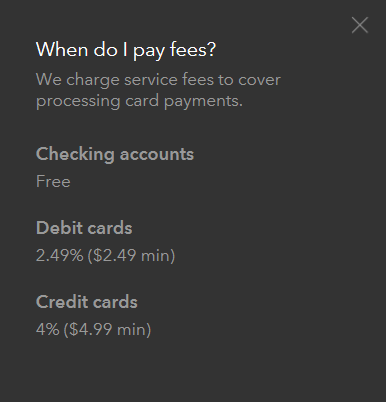
Task: Click the "($4.99 min)" credit minimum text
Action: coord(107,330)
